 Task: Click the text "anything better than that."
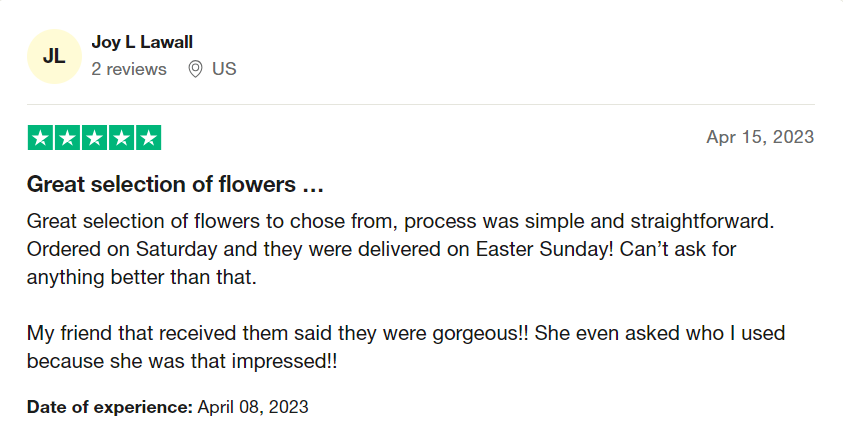coord(142,277)
